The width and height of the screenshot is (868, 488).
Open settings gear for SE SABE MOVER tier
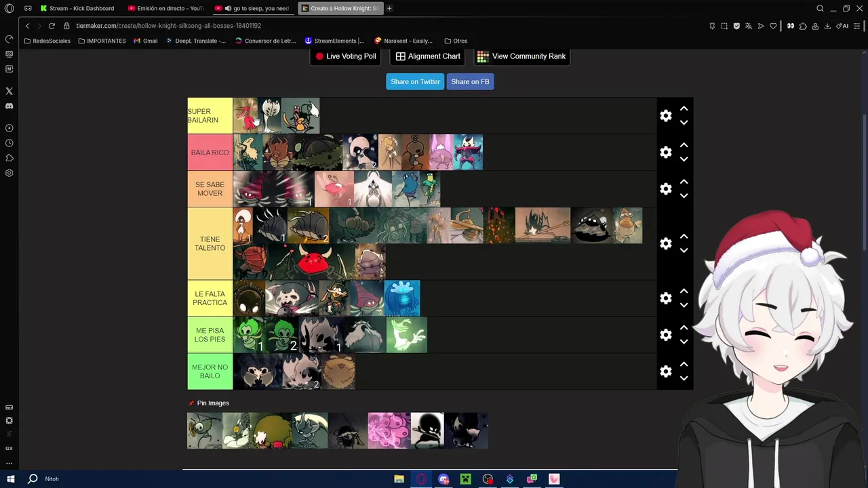tap(666, 189)
